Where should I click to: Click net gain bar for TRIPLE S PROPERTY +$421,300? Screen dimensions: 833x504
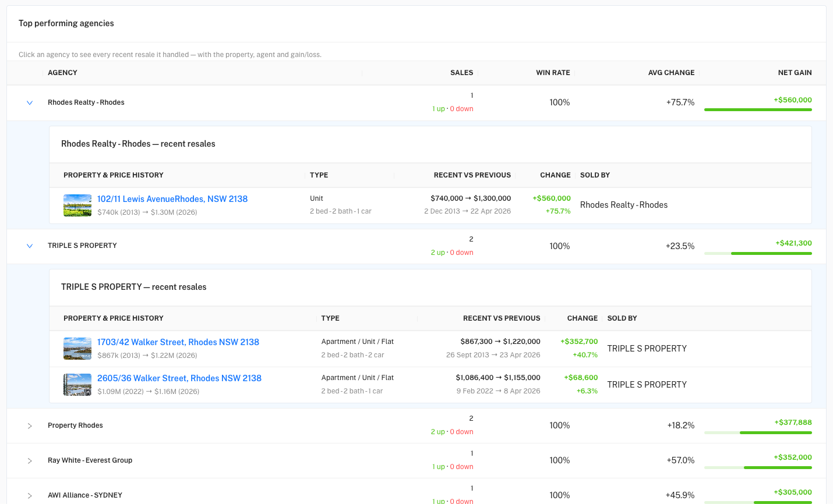coord(758,253)
